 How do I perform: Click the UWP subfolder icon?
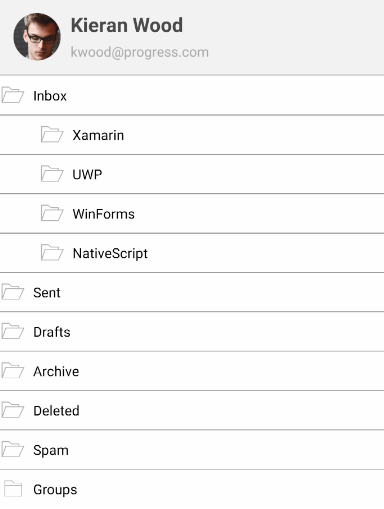[x=52, y=174]
